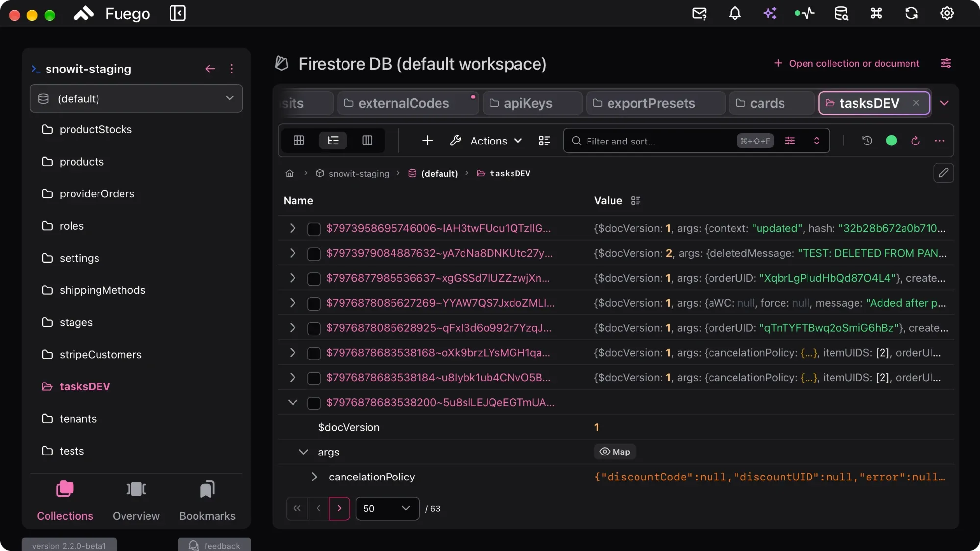Collapse document $7976878683538200 row
This screenshot has height=551, width=980.
(293, 402)
